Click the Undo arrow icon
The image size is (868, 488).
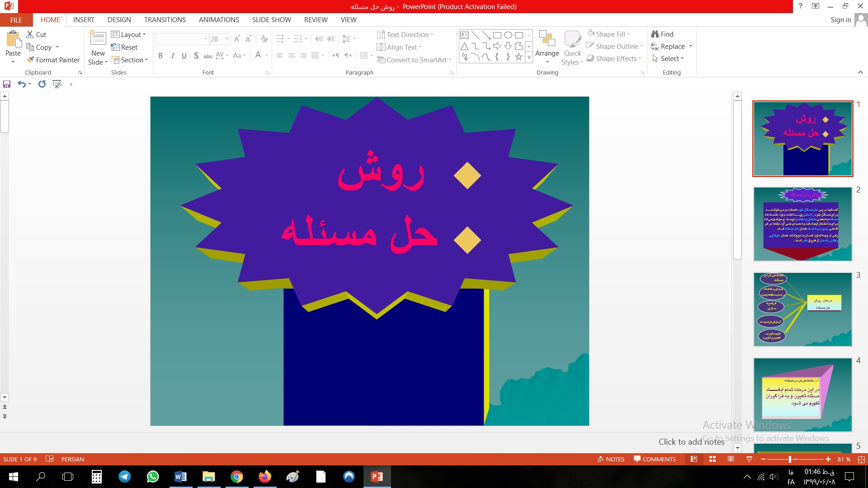click(x=21, y=84)
